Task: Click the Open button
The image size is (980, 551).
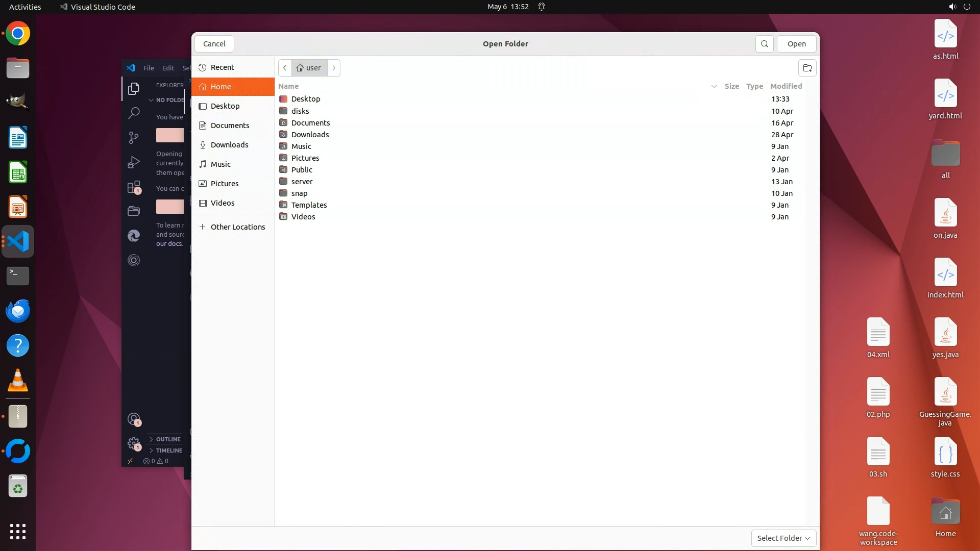Action: coord(796,44)
